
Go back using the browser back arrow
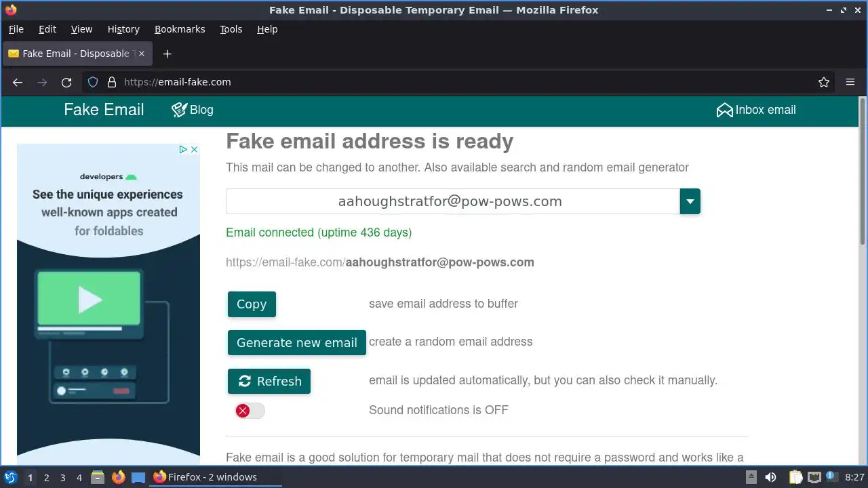[x=18, y=82]
